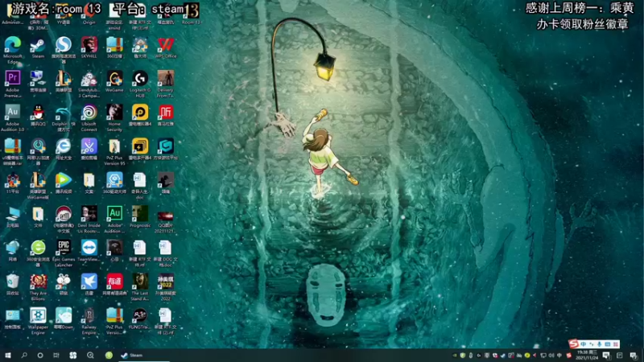The height and width of the screenshot is (362, 644).
Task: Select the PvZ Plus Version 95 folder
Action: pyautogui.click(x=114, y=148)
